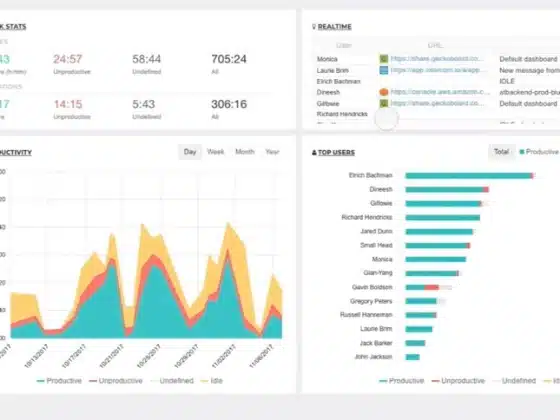Open the Top Users heading link
Screen dimensions: 560x420
pos(336,152)
